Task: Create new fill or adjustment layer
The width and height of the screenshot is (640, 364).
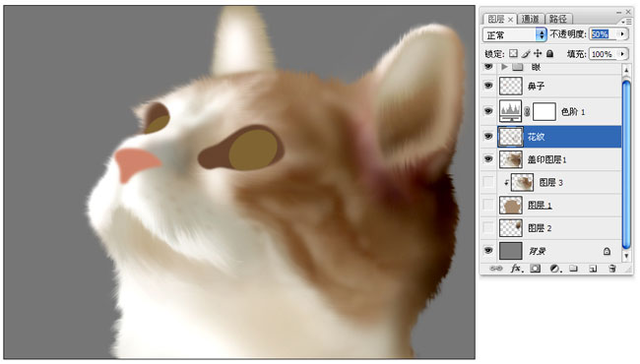Action: tap(554, 269)
